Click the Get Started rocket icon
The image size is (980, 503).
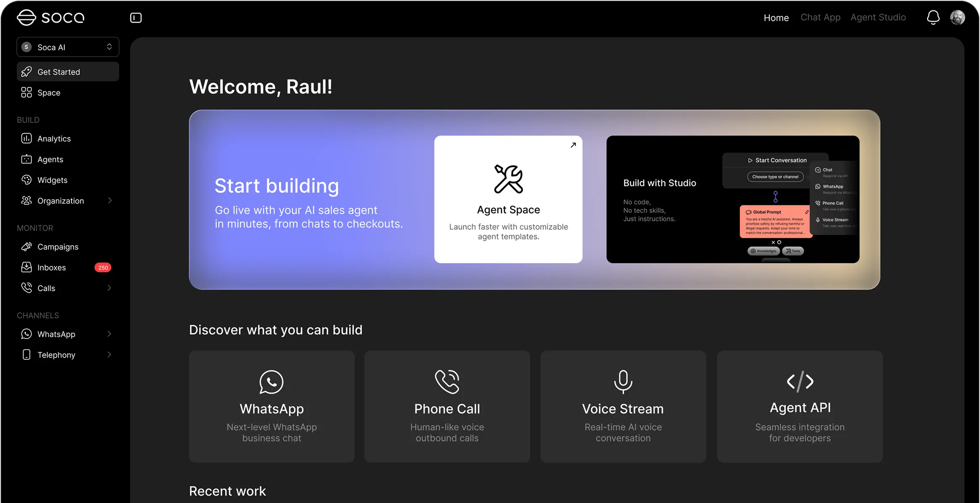(26, 72)
